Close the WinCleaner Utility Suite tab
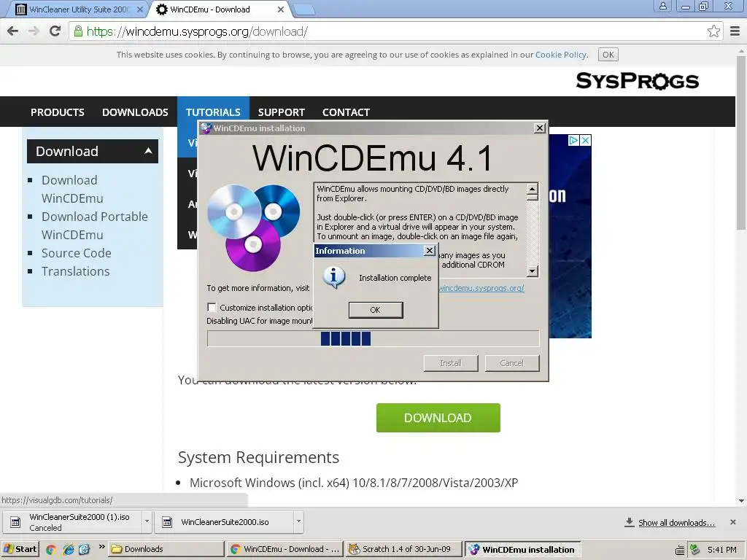This screenshot has height=560, width=747. coord(139,9)
